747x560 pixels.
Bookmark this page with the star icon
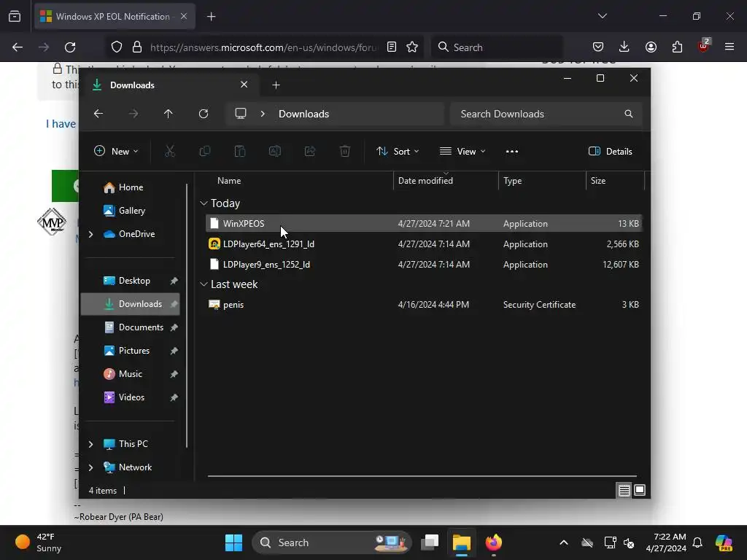pos(412,47)
